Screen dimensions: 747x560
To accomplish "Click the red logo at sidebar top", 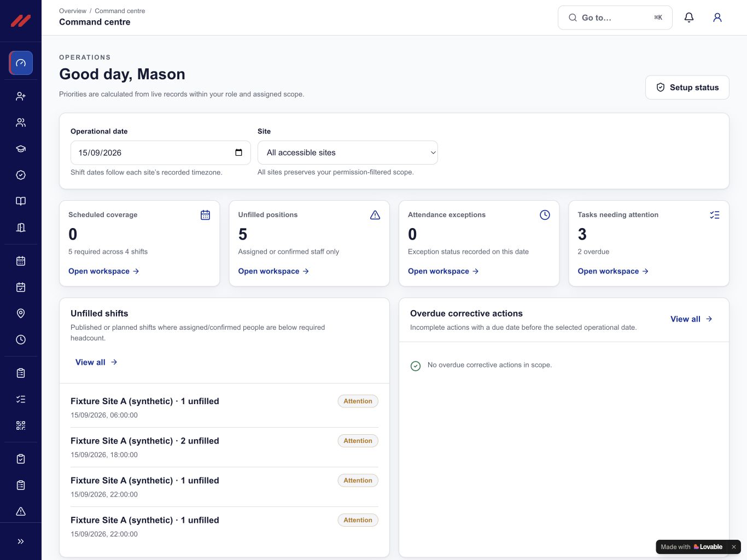I will click(x=21, y=21).
